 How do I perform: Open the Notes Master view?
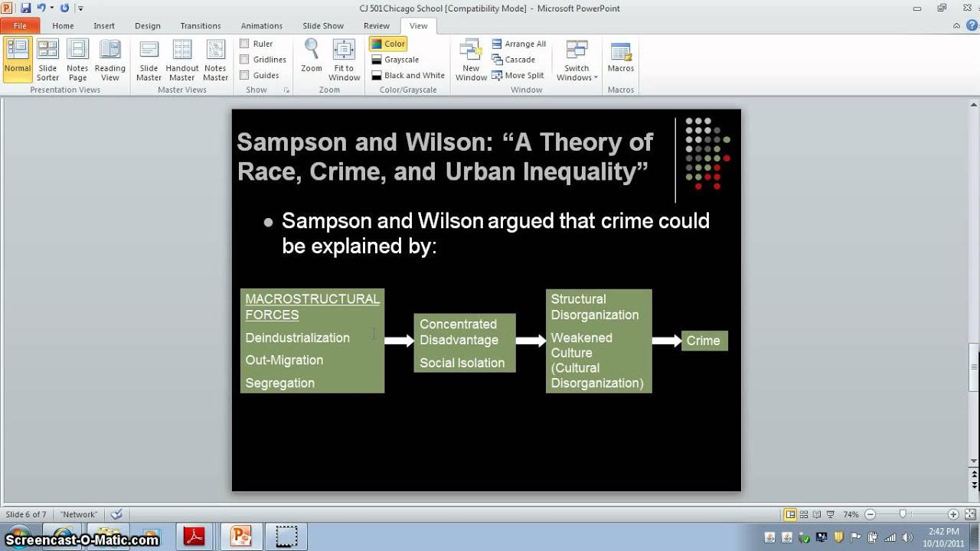point(215,60)
